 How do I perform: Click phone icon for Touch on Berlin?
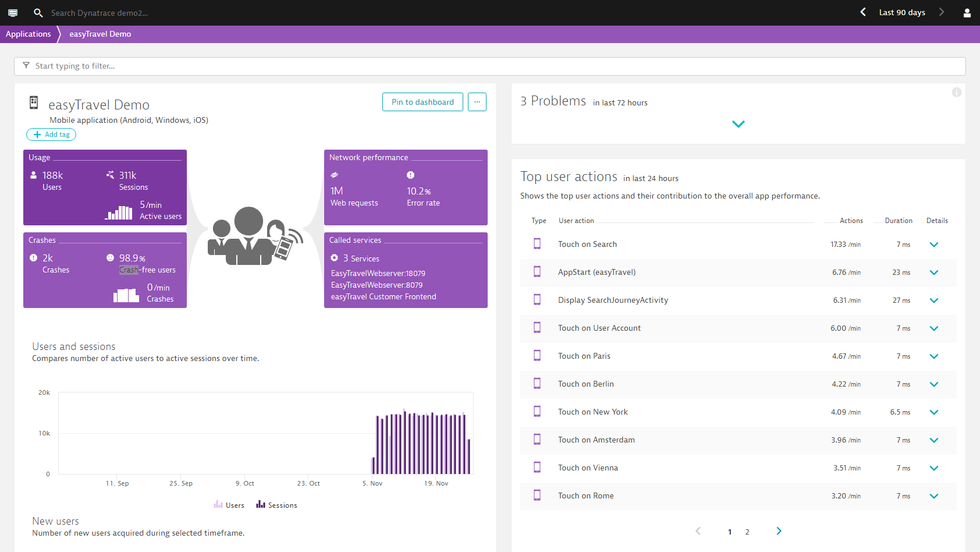pyautogui.click(x=537, y=384)
